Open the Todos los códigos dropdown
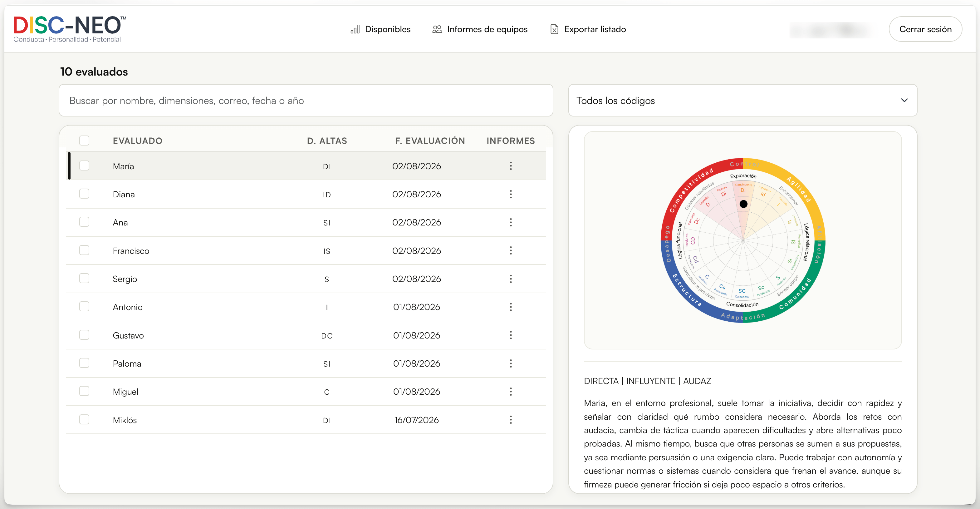Viewport: 980px width, 509px height. pyautogui.click(x=742, y=101)
